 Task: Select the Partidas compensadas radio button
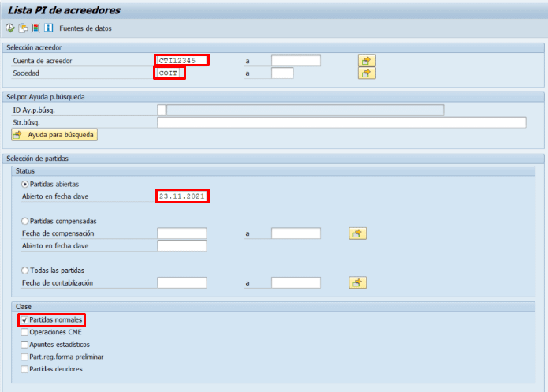(x=25, y=222)
